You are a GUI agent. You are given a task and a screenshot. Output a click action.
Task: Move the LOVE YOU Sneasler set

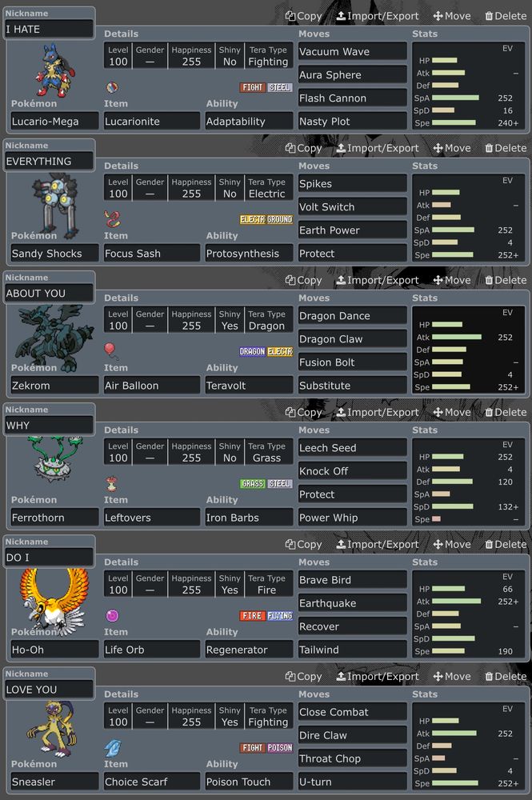click(x=452, y=677)
